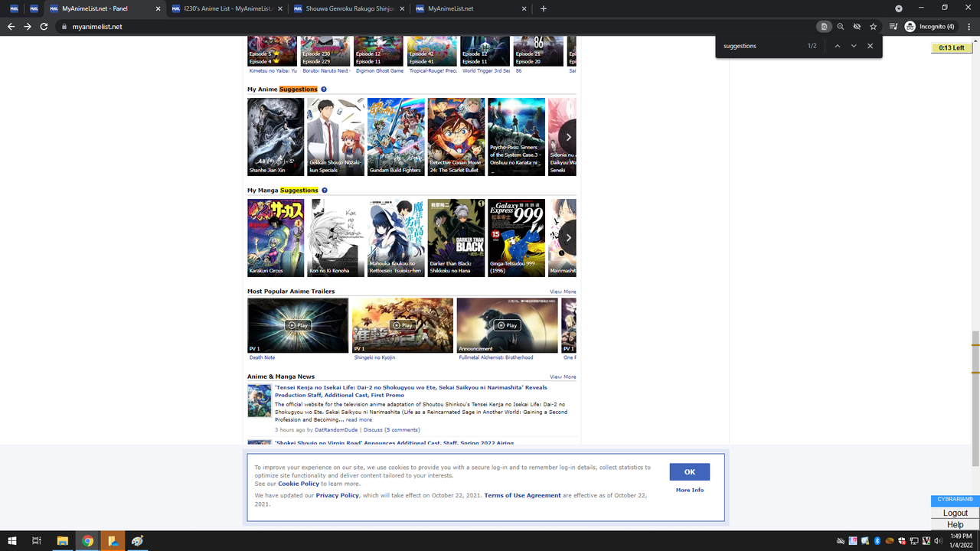Go to next find result arrow

coord(854,46)
